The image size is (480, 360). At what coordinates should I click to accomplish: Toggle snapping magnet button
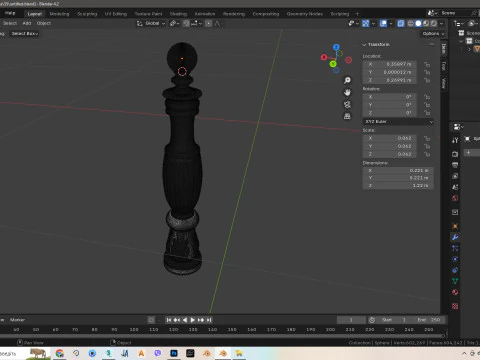[x=186, y=23]
